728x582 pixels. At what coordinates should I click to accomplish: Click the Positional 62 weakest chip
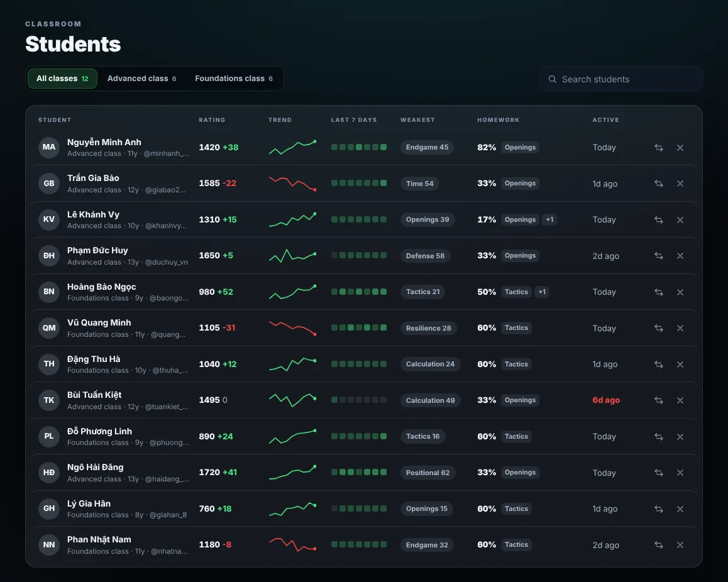[x=427, y=473]
